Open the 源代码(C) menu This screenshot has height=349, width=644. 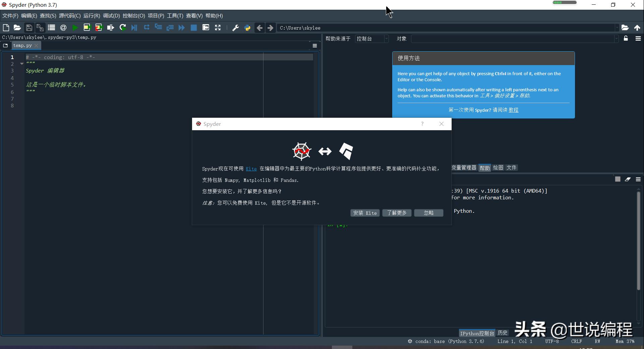coord(70,16)
